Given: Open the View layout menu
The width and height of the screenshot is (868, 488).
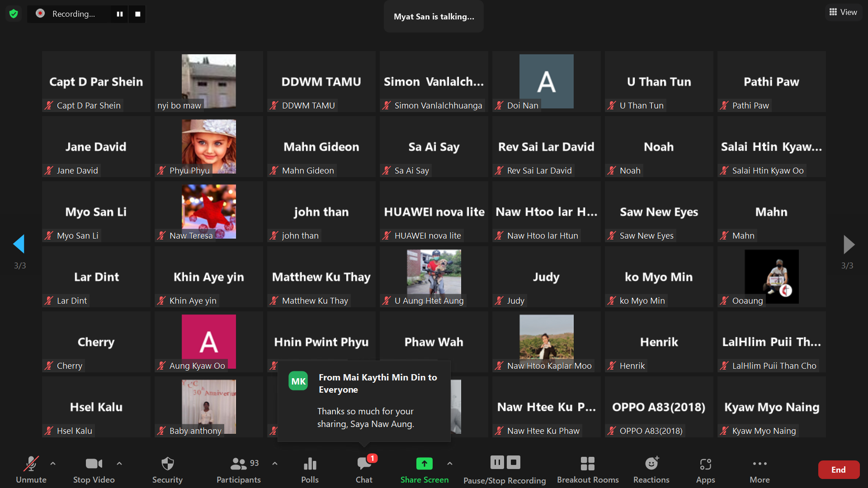Looking at the screenshot, I should (843, 12).
